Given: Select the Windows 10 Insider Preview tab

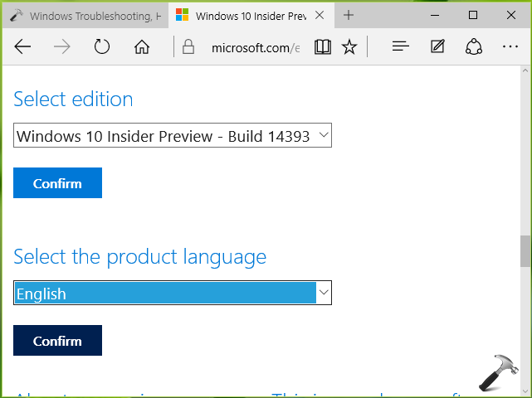Looking at the screenshot, I should pyautogui.click(x=251, y=16).
